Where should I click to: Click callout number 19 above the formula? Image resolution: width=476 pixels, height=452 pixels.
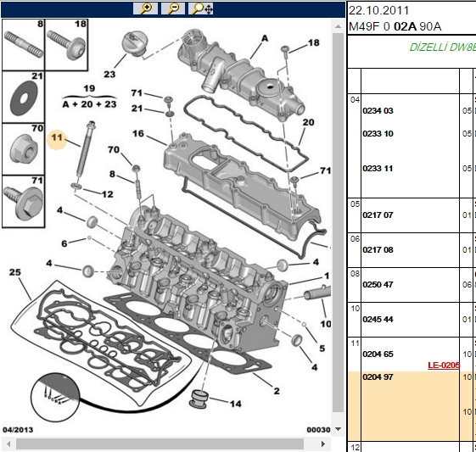pos(89,88)
